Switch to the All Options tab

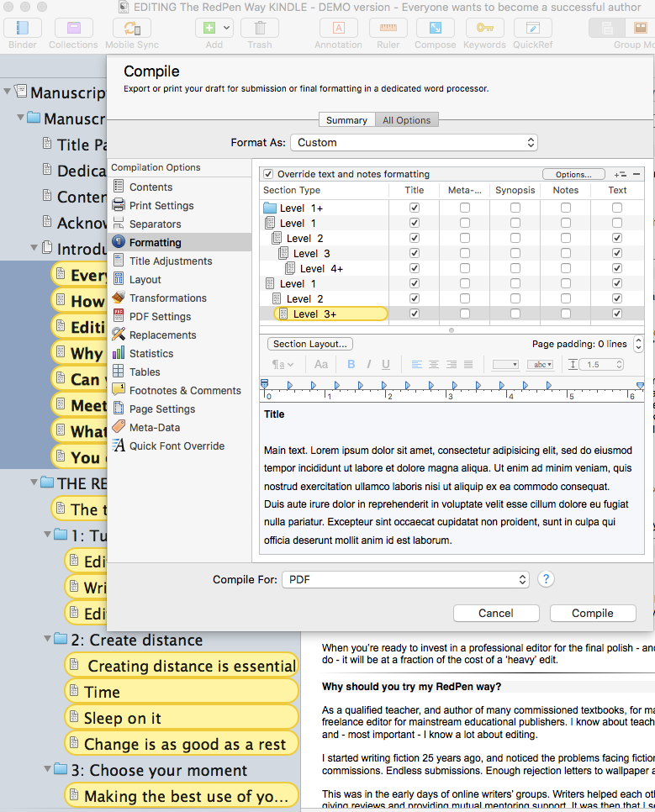[x=407, y=120]
